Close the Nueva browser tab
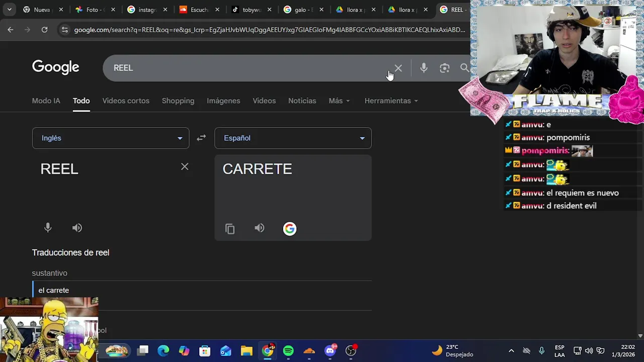The image size is (644, 362). [x=61, y=10]
